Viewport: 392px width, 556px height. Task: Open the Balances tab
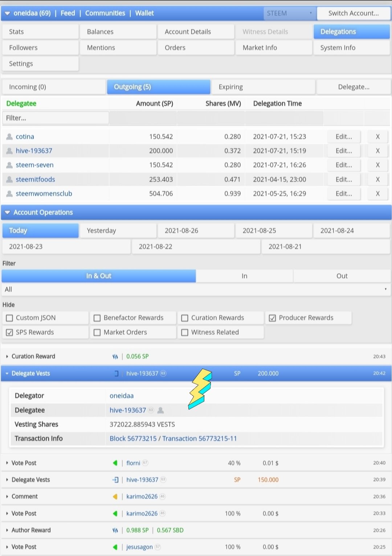pos(118,32)
